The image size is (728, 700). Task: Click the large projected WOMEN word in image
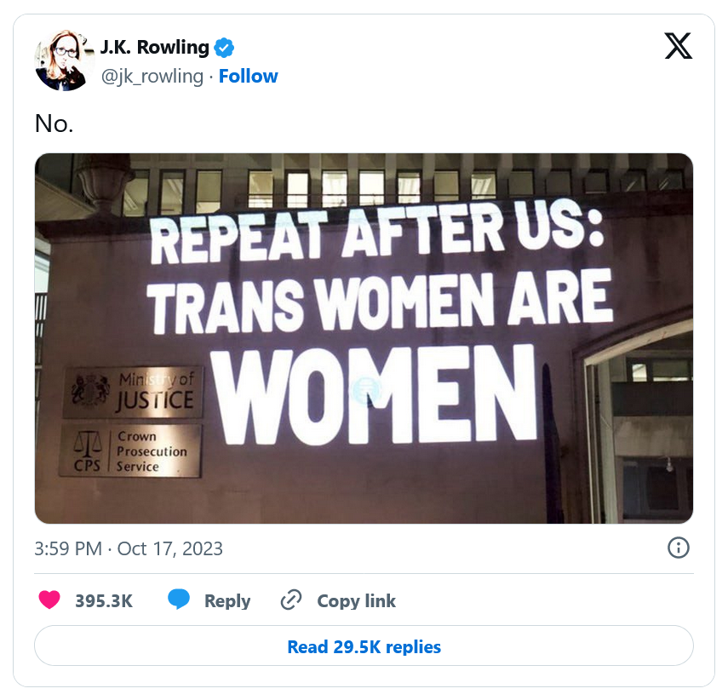(375, 395)
